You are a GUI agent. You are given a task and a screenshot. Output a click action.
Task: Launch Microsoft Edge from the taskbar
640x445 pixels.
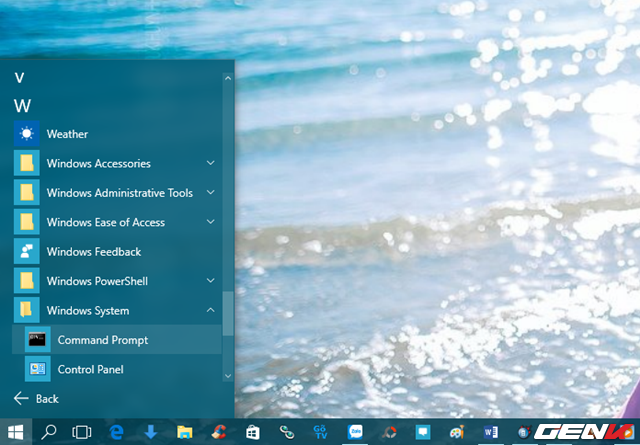click(x=117, y=432)
